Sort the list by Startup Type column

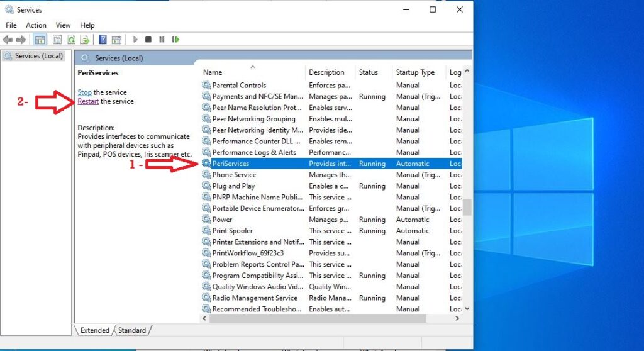pos(415,72)
